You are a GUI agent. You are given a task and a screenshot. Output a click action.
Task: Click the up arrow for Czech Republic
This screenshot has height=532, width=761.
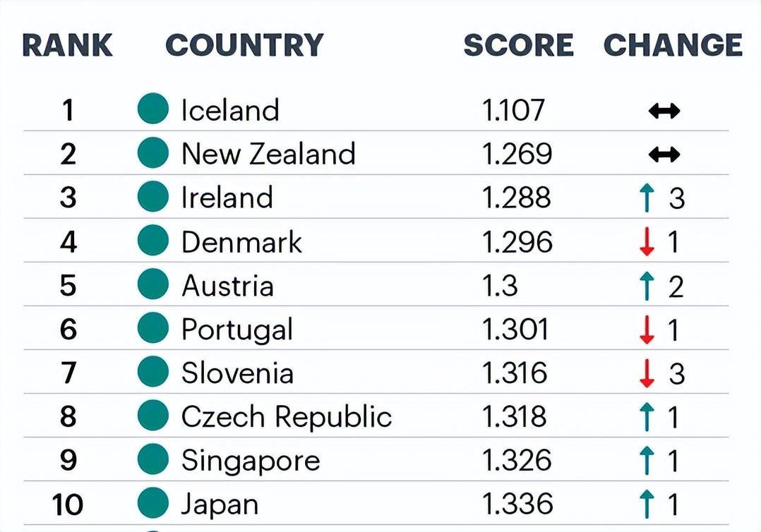[x=647, y=417]
